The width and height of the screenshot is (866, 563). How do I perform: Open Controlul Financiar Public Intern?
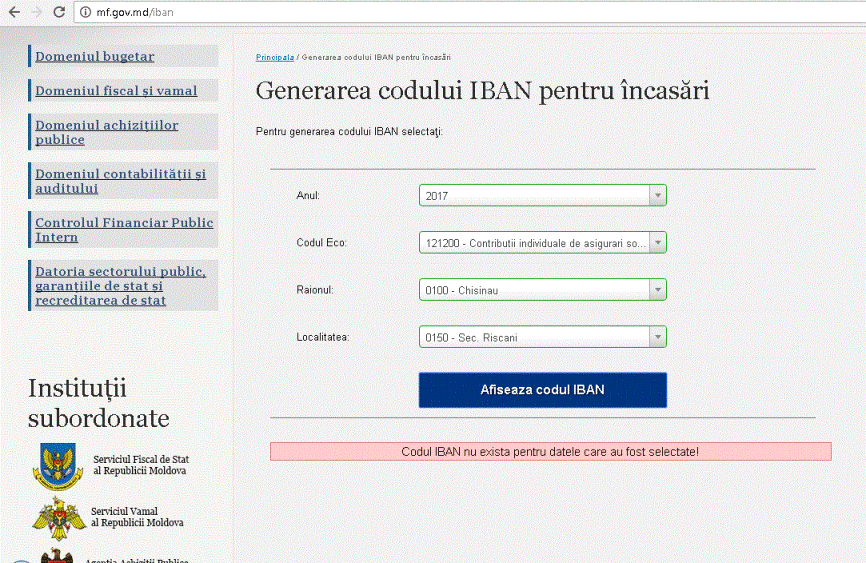click(124, 229)
